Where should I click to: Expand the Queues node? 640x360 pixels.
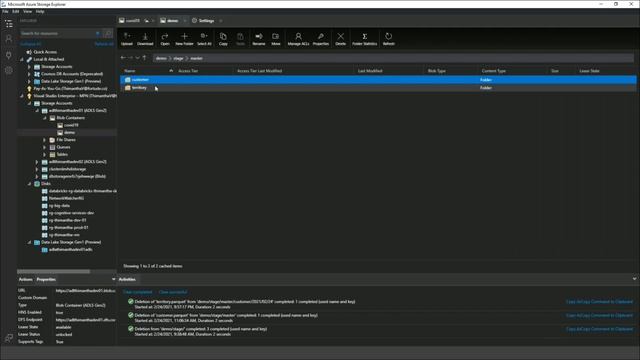pos(45,147)
